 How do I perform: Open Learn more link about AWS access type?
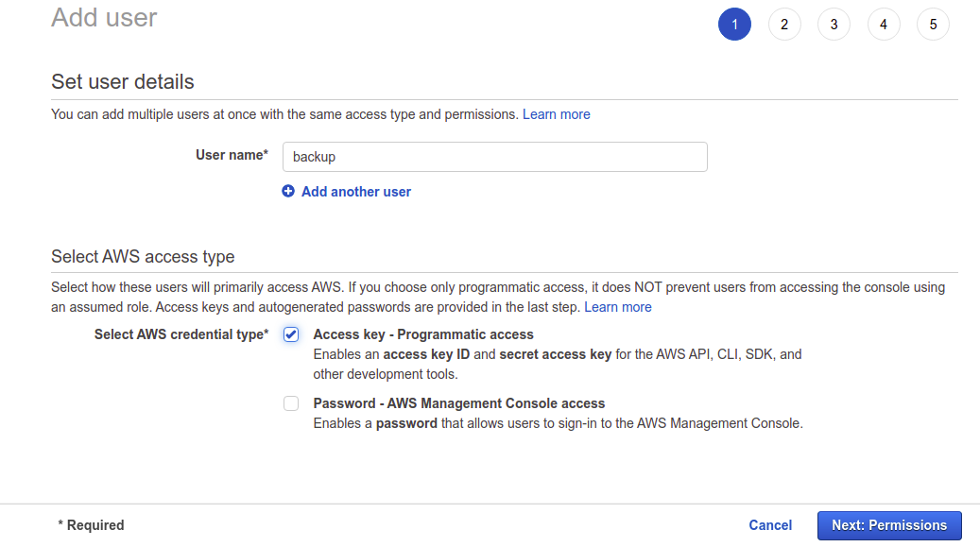click(618, 307)
